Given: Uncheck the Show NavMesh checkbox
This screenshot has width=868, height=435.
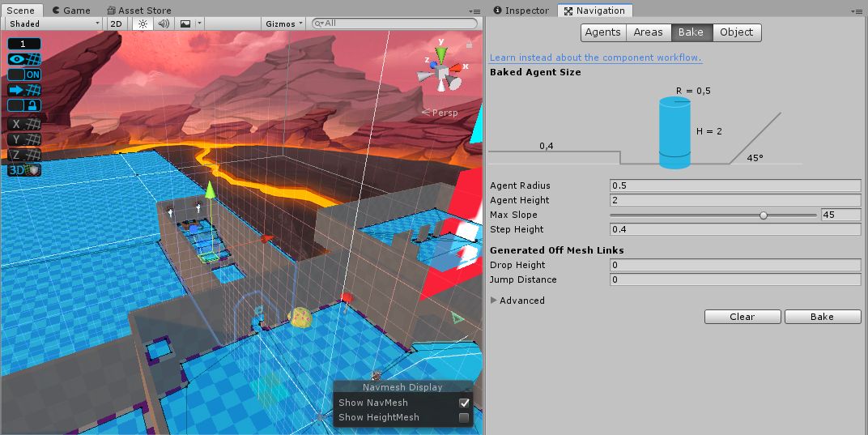Looking at the screenshot, I should [464, 403].
